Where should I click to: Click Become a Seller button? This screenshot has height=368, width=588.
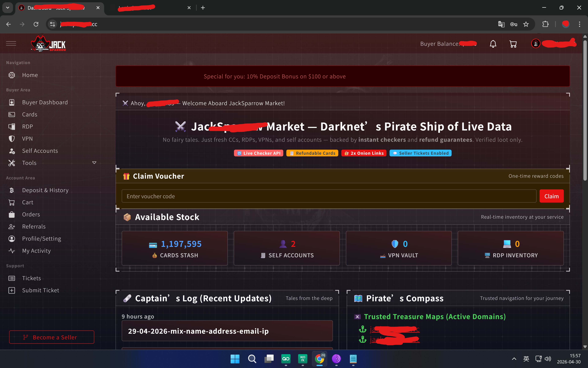(x=51, y=337)
